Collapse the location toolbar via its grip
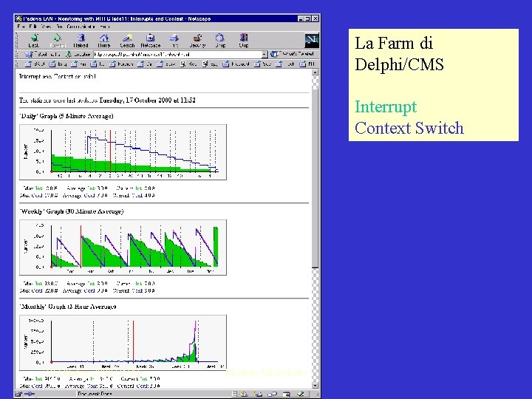Screen dimensions: 532x399 pos(16,54)
